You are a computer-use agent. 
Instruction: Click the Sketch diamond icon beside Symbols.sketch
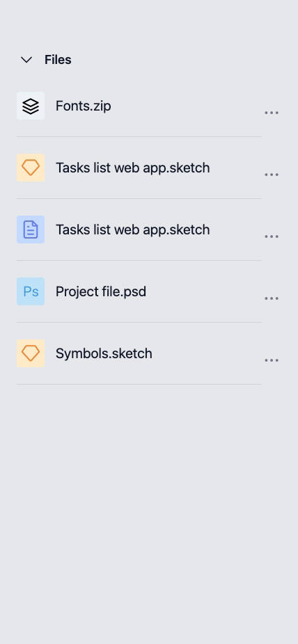click(x=31, y=353)
